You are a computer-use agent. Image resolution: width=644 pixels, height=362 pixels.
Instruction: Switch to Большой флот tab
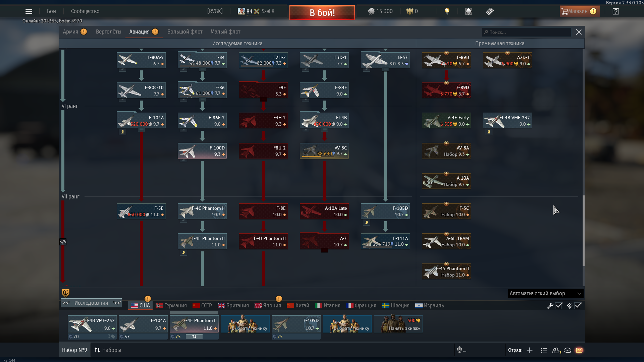tap(185, 32)
